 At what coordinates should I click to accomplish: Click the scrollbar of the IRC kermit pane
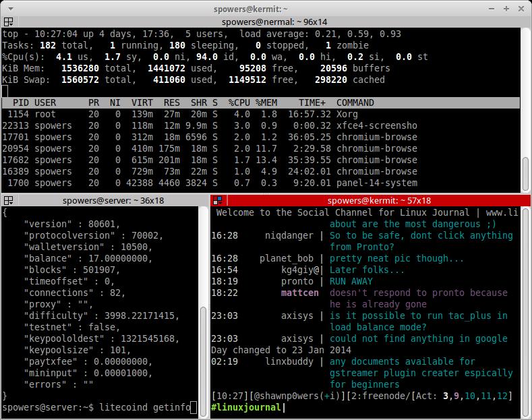[526, 303]
